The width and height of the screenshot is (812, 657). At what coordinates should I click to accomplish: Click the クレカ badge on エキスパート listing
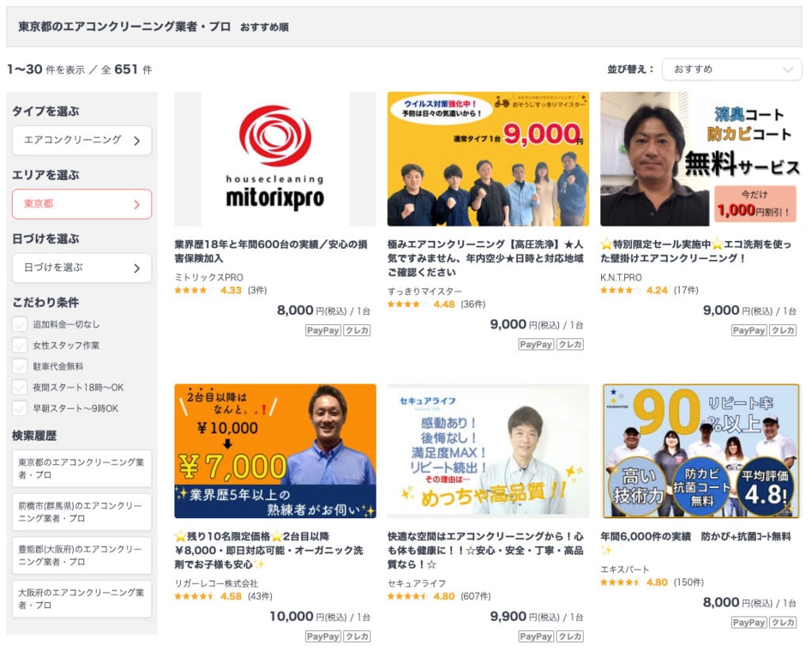coord(783,622)
